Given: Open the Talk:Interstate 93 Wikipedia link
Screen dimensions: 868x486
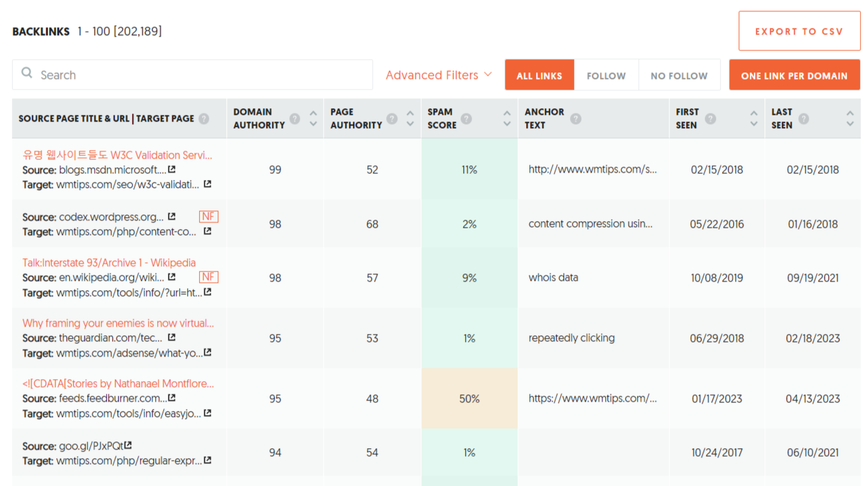Looking at the screenshot, I should pos(109,262).
